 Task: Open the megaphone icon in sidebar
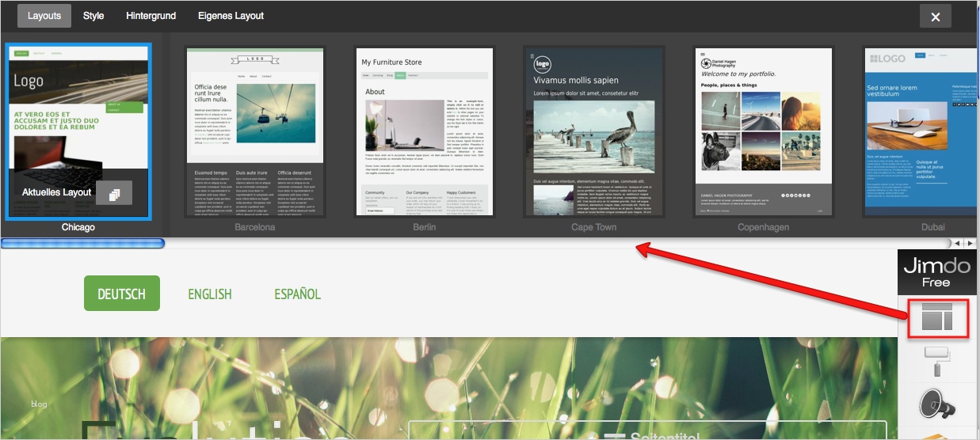[x=938, y=404]
